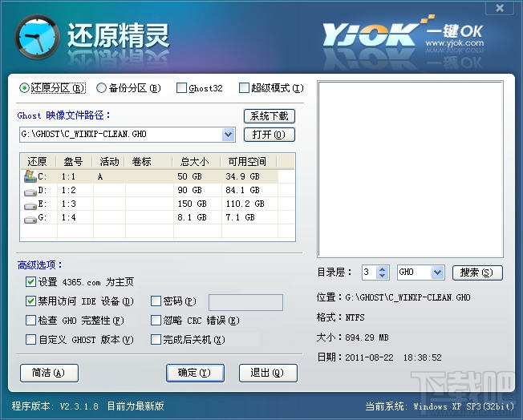Select the D: drive icon
523x420 pixels.
tap(30, 192)
